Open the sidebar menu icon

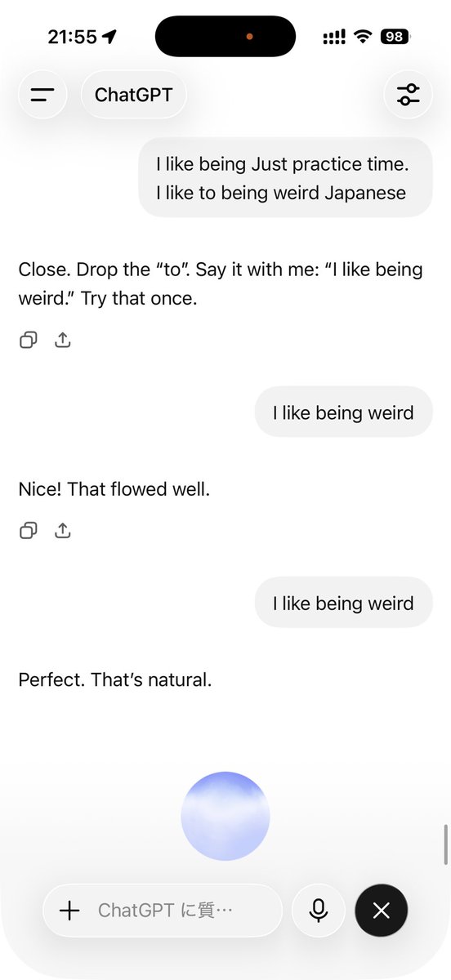pos(42,95)
